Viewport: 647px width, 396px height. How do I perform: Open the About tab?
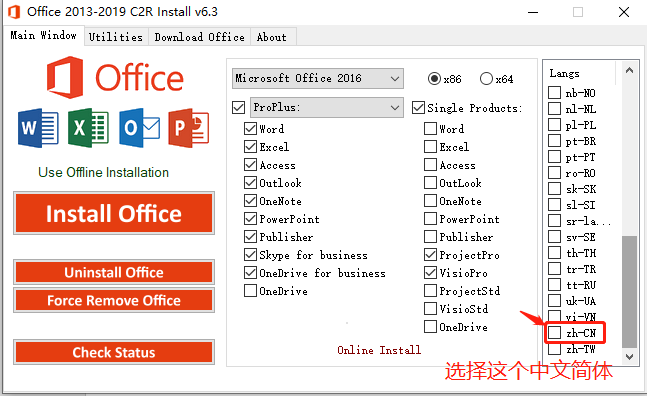[272, 37]
